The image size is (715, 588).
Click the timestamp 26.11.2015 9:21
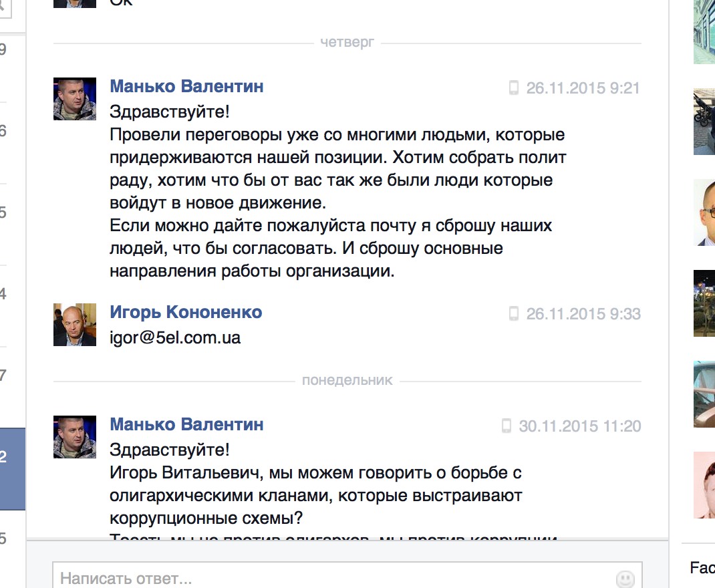[583, 88]
